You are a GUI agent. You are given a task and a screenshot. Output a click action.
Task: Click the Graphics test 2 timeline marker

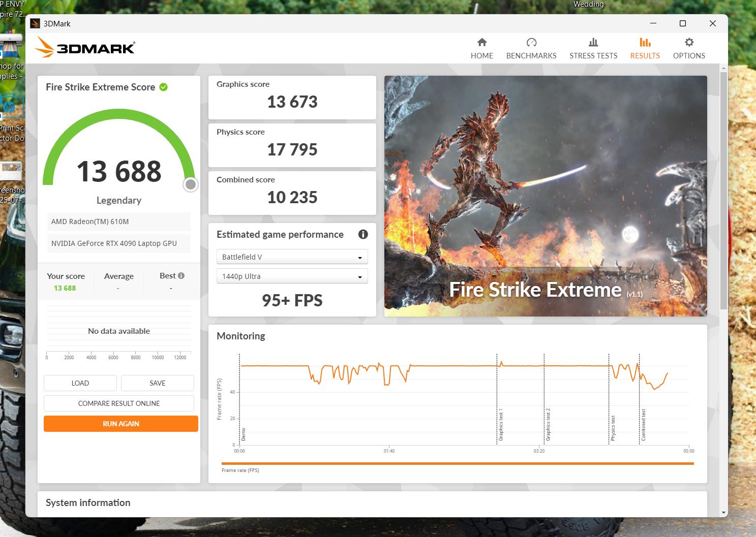(548, 424)
